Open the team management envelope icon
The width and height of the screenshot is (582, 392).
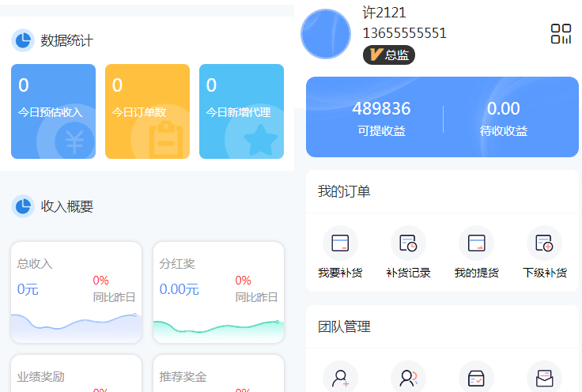coord(544,378)
